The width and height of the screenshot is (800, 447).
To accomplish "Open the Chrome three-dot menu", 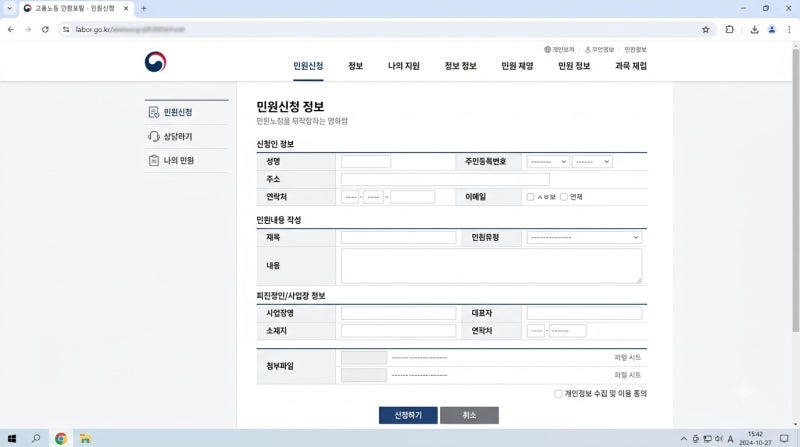I will (789, 30).
